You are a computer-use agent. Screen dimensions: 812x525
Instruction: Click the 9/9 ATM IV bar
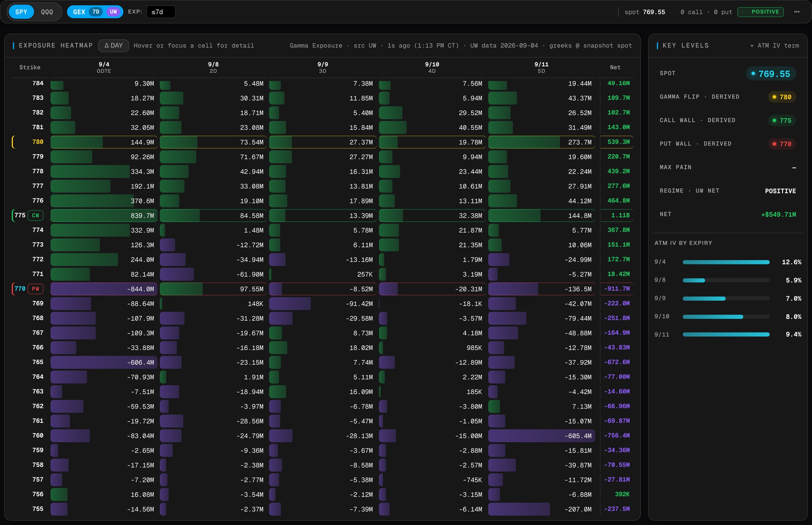726,299
